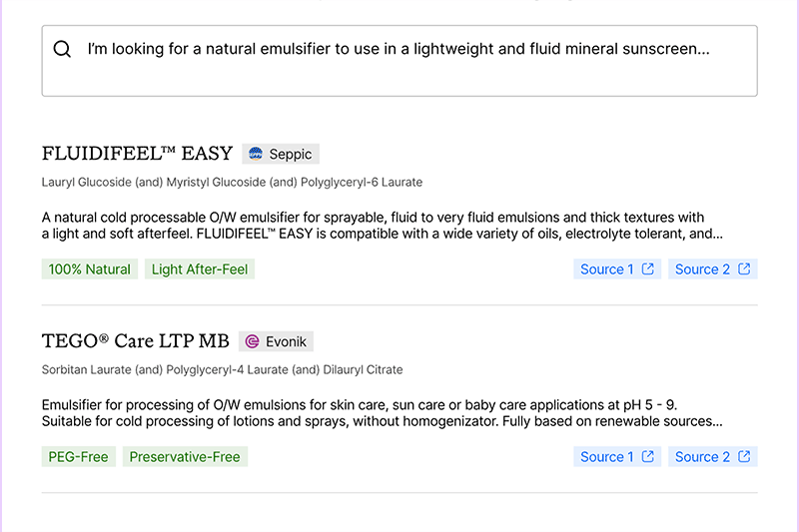Select the Preservative-Free tag
This screenshot has height=532, width=799.
pyautogui.click(x=185, y=457)
